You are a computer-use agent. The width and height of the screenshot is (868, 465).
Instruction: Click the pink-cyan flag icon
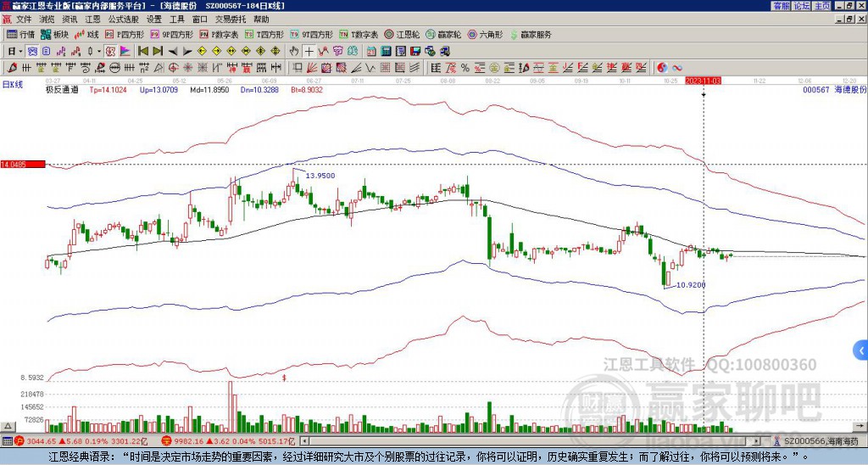125,52
